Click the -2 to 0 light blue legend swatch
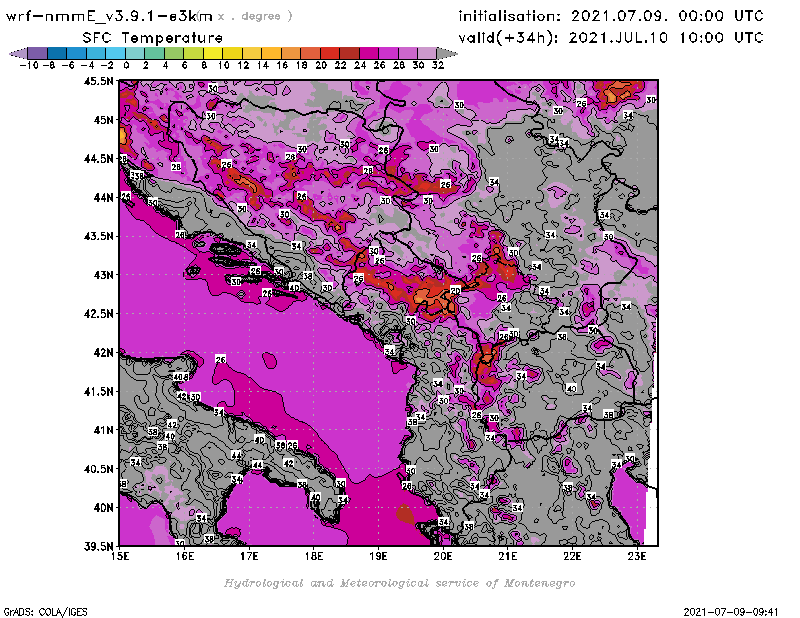This screenshot has width=800, height=618. point(115,53)
